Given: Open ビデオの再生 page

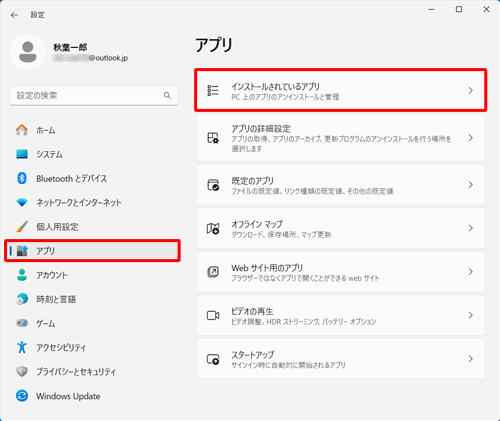Looking at the screenshot, I should pos(340,315).
